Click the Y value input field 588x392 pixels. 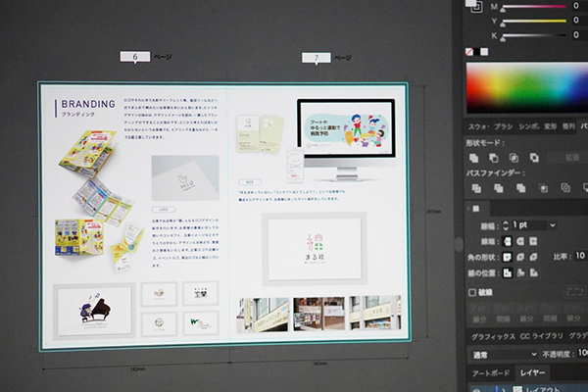pyautogui.click(x=579, y=21)
